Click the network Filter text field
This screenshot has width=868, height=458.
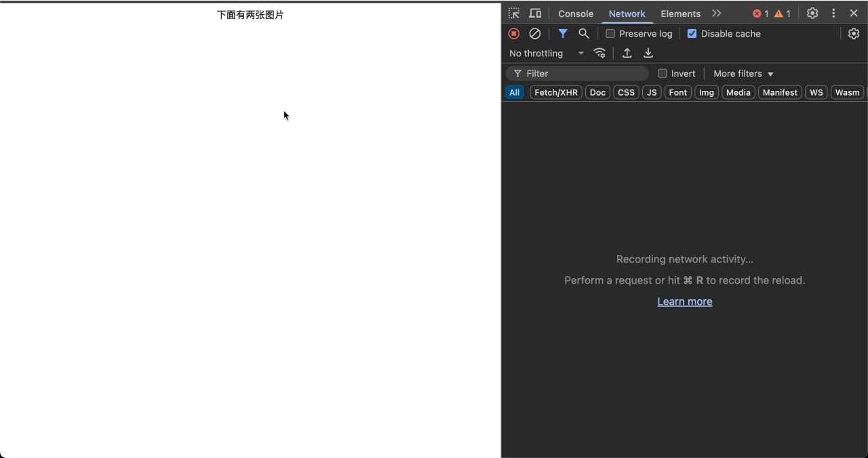point(577,73)
